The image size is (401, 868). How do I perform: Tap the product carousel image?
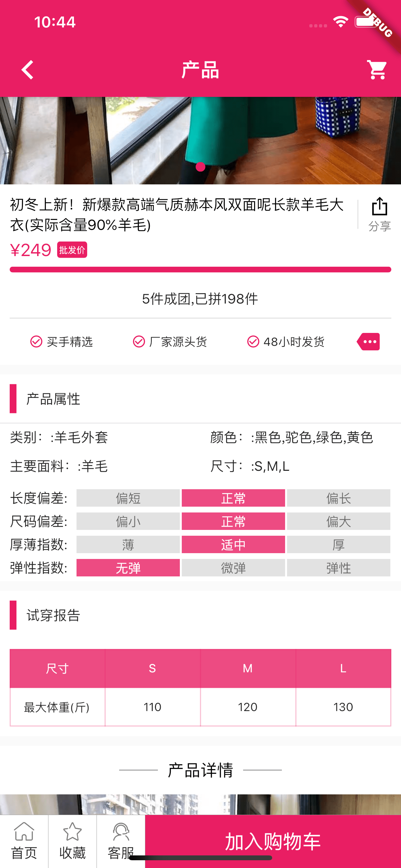point(200,135)
